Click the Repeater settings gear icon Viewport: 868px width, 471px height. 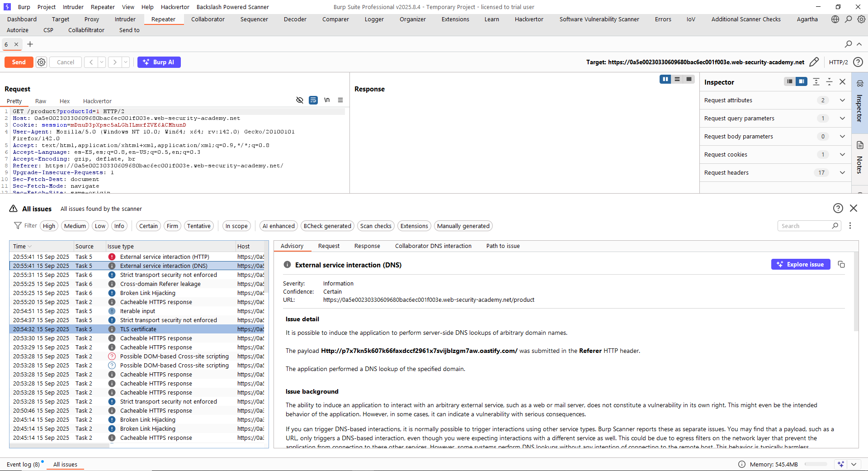pos(41,62)
